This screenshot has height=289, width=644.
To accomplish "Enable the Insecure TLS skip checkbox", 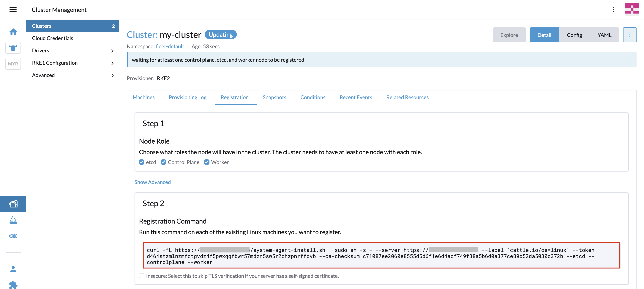I will [141, 276].
